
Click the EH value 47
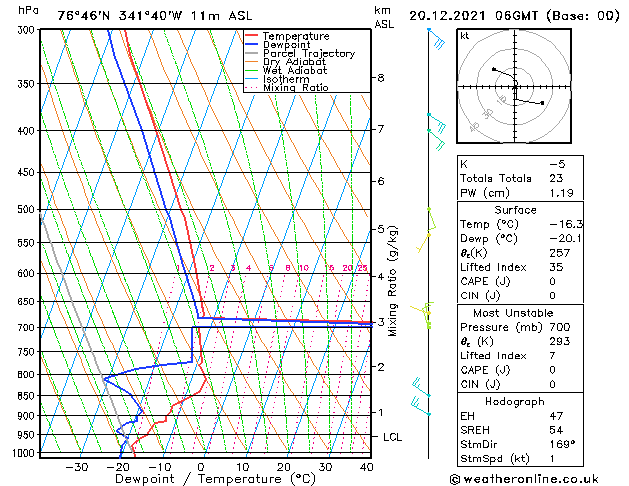coord(556,416)
